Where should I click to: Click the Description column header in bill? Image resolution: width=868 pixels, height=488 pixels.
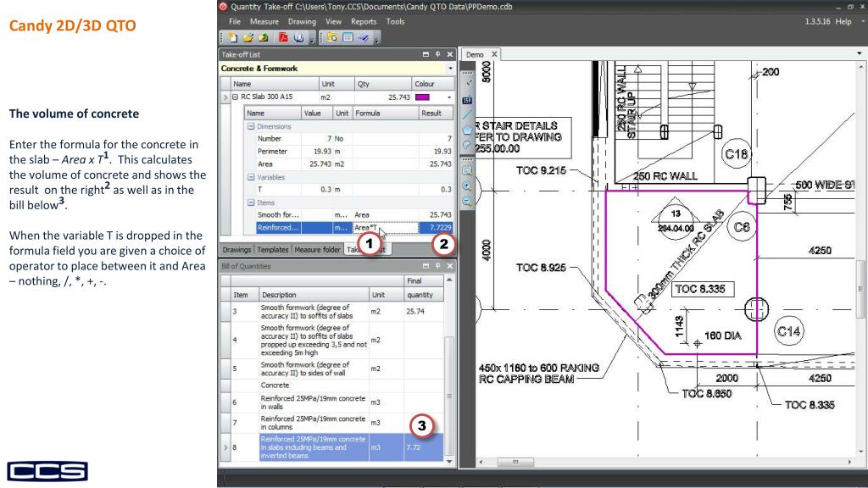click(314, 295)
